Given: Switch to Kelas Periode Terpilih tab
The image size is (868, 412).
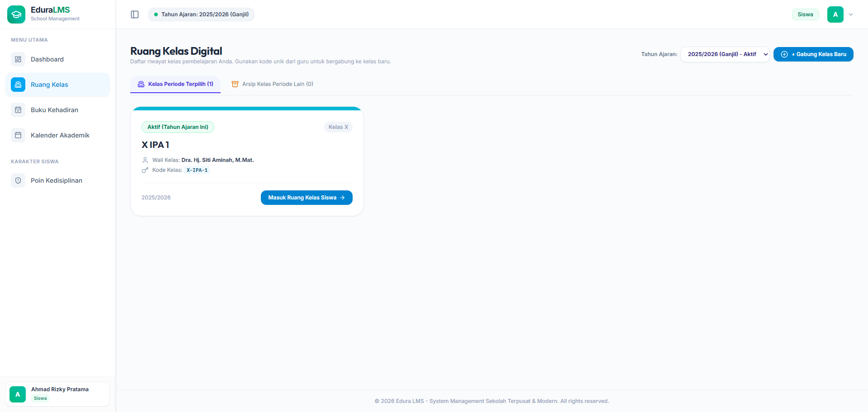Looking at the screenshot, I should 175,84.
